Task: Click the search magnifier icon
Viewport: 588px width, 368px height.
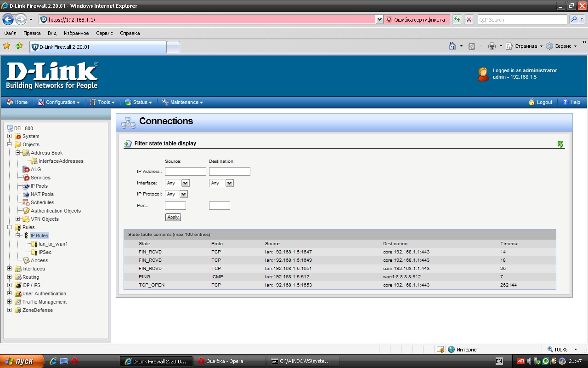Action: point(574,19)
